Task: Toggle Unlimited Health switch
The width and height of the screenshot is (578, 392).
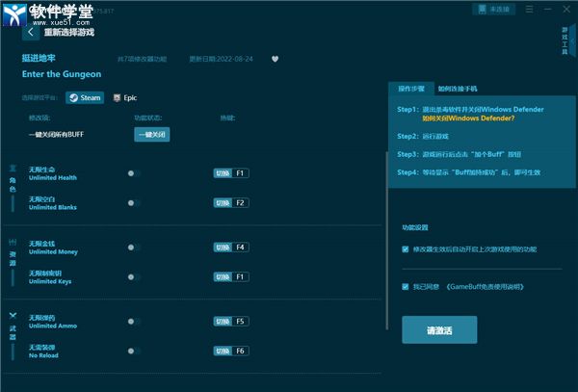Action: click(x=133, y=173)
